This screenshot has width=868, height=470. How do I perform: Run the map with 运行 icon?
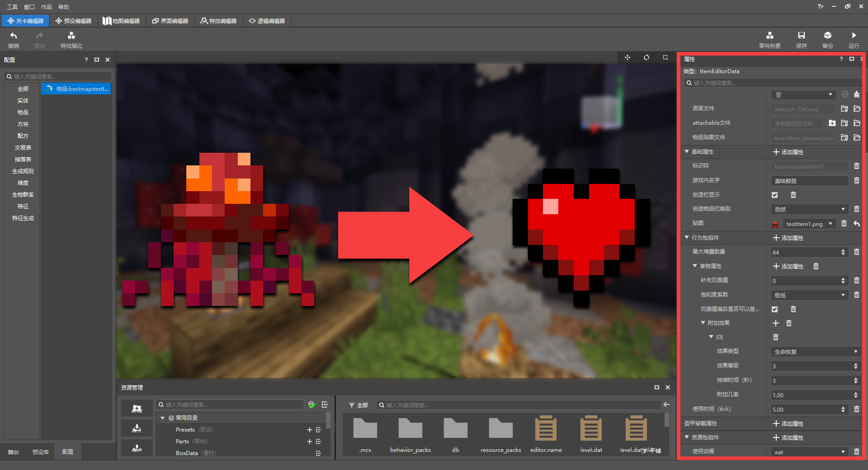pos(854,36)
